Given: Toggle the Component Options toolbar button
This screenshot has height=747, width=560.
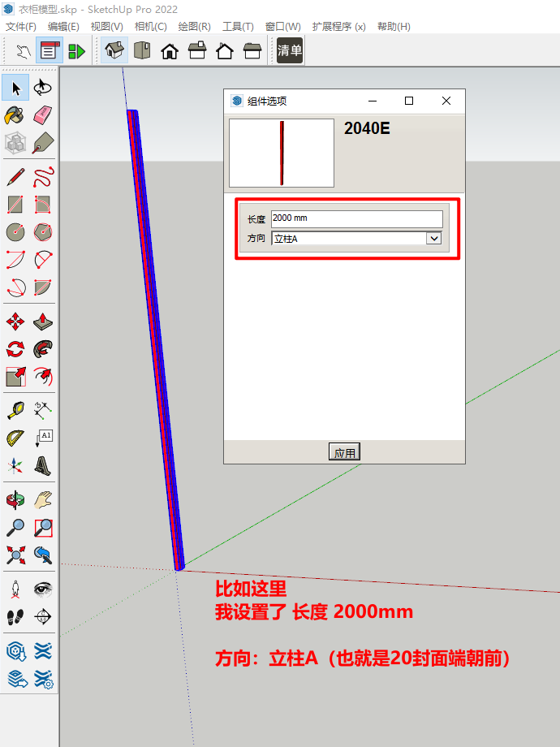Looking at the screenshot, I should point(49,51).
